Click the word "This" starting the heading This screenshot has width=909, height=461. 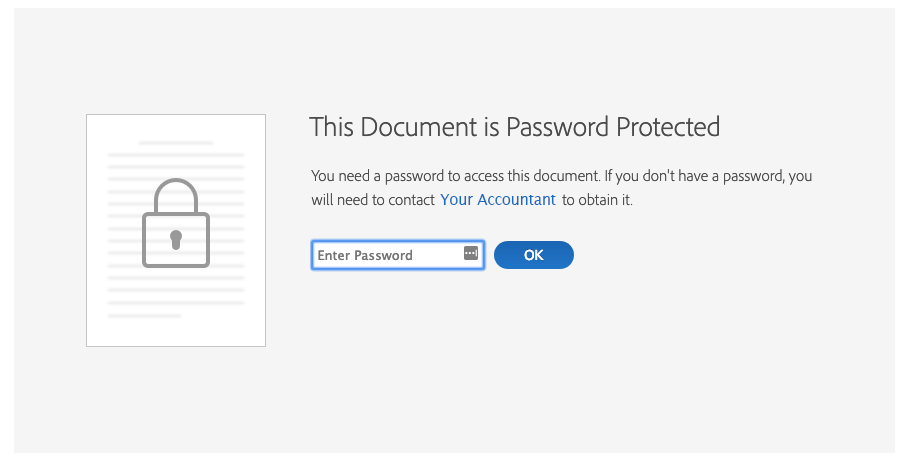click(x=331, y=126)
